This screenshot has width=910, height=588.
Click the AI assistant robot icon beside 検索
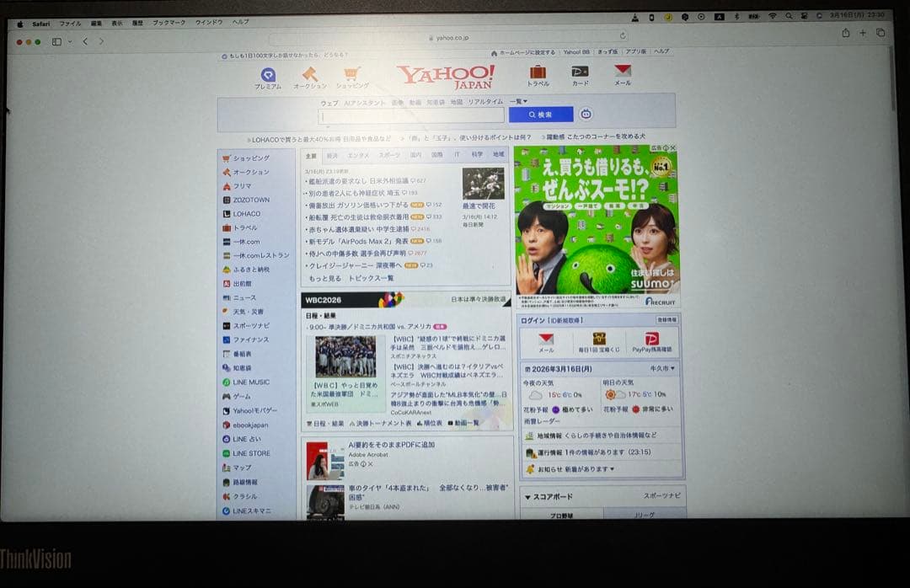point(586,115)
